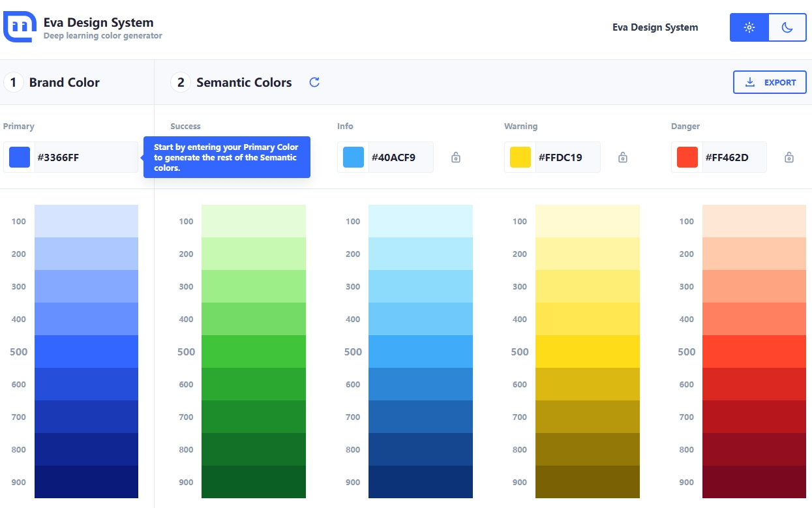Select the Danger 900 shade block
The height and width of the screenshot is (508, 812).
click(x=755, y=482)
